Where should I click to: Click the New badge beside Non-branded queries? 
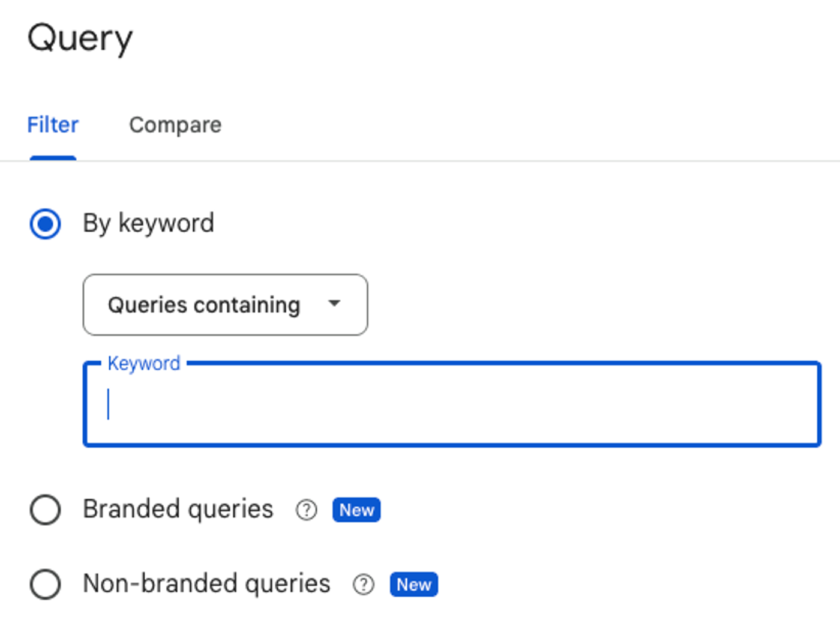click(413, 585)
